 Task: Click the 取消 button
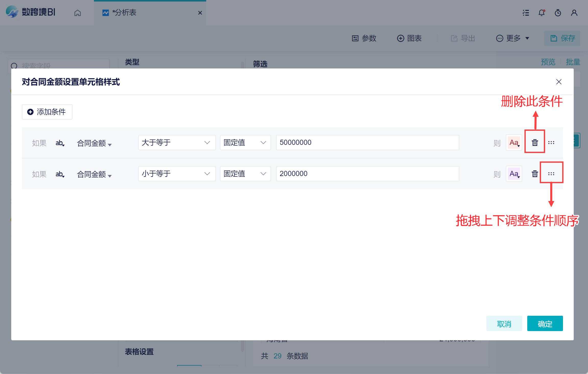[504, 324]
